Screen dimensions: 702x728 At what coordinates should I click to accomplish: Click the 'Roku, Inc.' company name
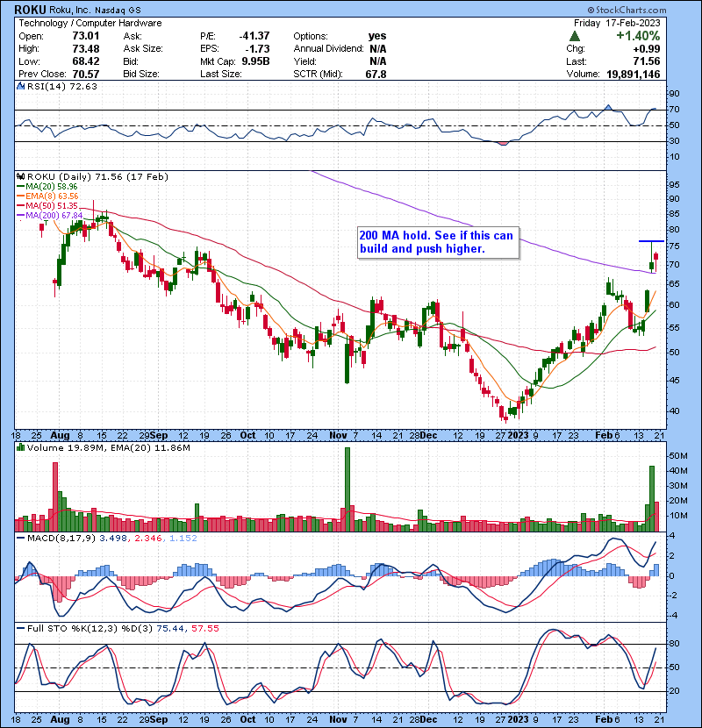[x=69, y=10]
